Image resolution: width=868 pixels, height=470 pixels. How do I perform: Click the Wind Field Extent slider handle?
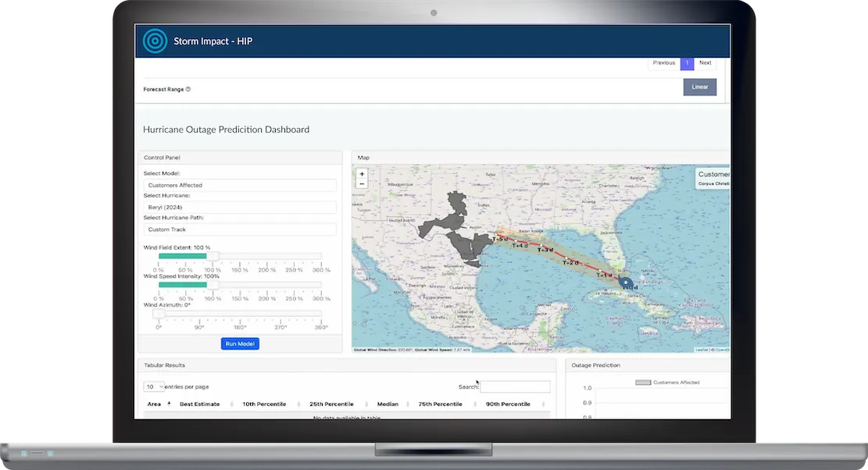coord(212,256)
